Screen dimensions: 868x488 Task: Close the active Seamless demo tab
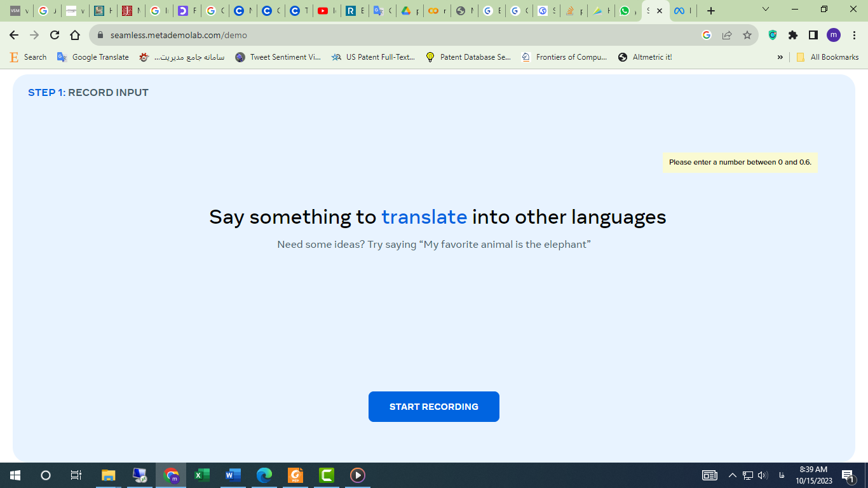(x=660, y=11)
